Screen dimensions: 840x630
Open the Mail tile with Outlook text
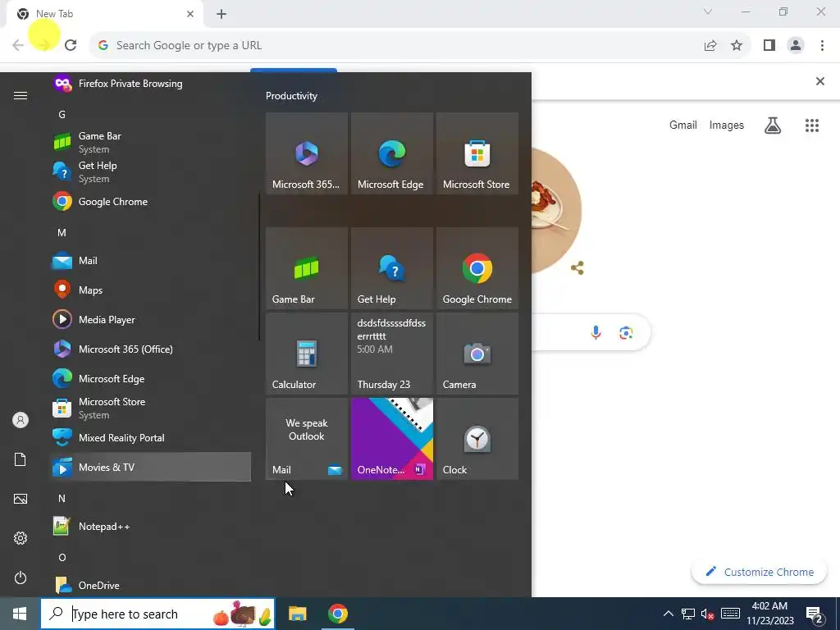coord(307,439)
